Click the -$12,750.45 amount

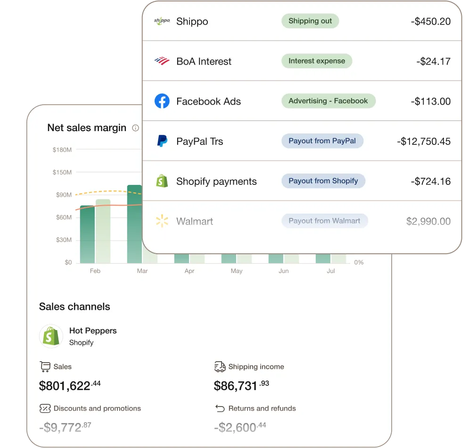(424, 141)
